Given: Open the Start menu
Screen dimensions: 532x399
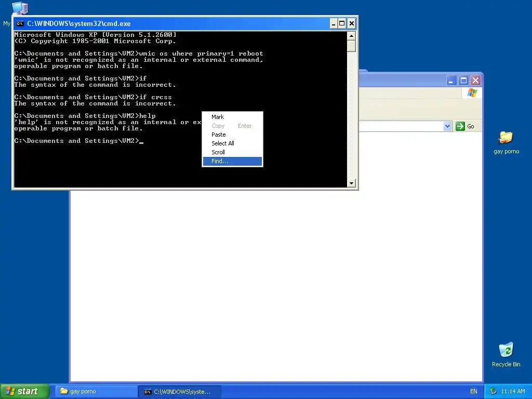Looking at the screenshot, I should (24, 391).
